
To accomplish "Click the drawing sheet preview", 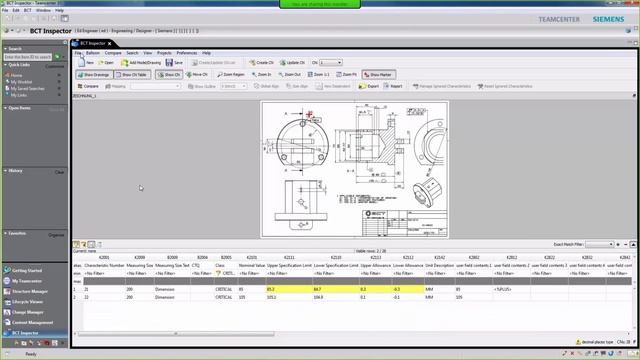I will click(x=354, y=169).
